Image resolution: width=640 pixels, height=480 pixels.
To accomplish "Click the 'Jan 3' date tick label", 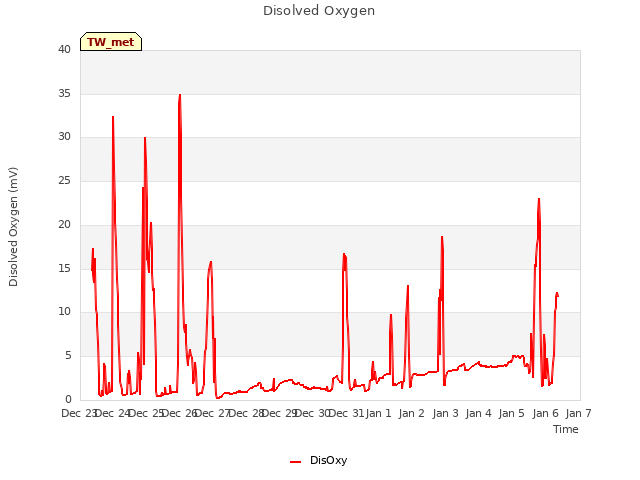I will (x=445, y=413).
